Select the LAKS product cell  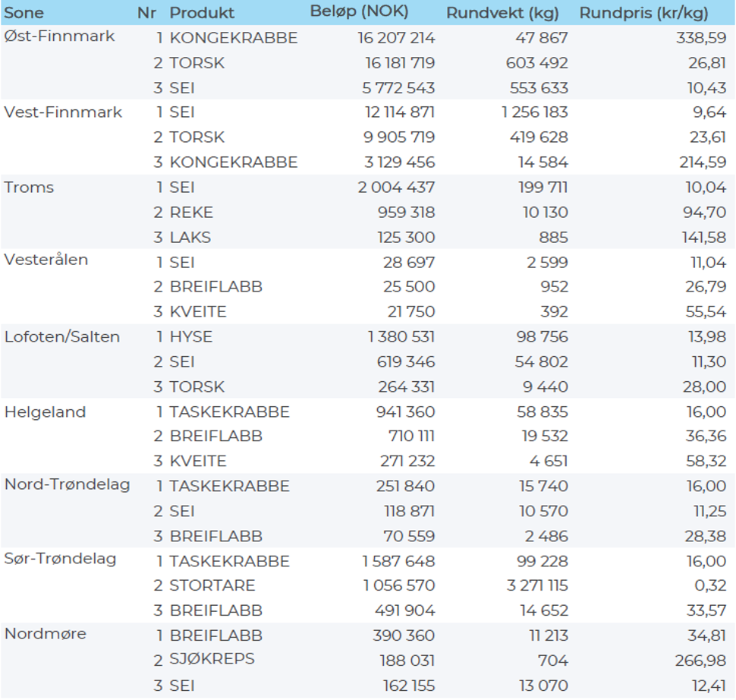click(190, 238)
